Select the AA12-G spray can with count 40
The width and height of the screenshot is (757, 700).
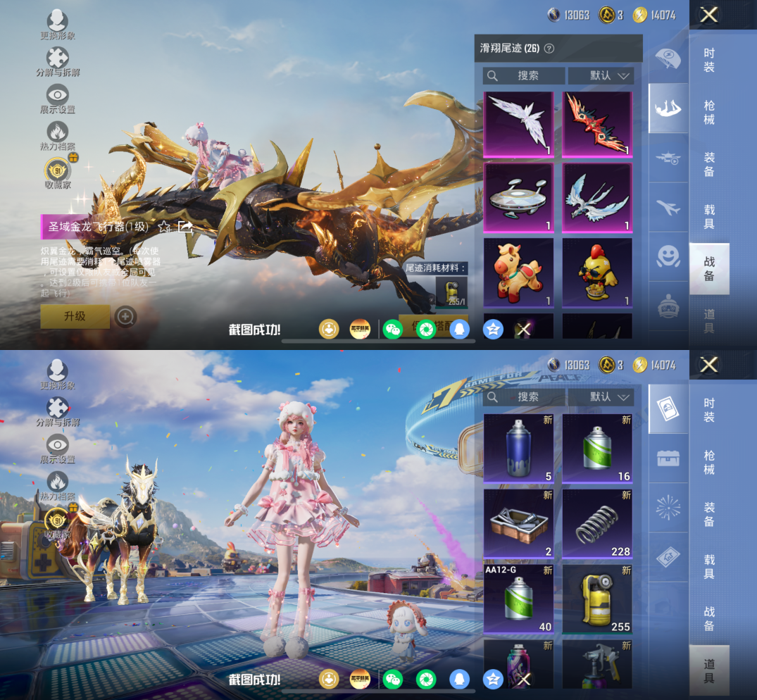tap(518, 599)
